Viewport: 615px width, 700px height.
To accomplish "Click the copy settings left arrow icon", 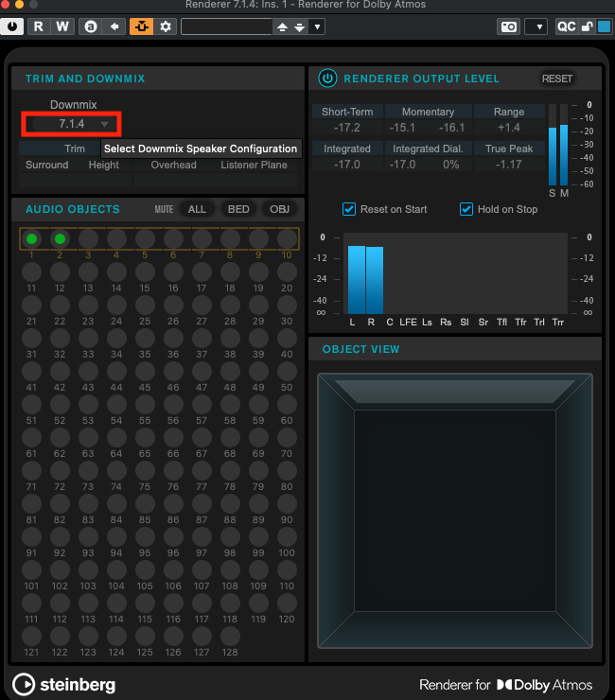I will 114,26.
